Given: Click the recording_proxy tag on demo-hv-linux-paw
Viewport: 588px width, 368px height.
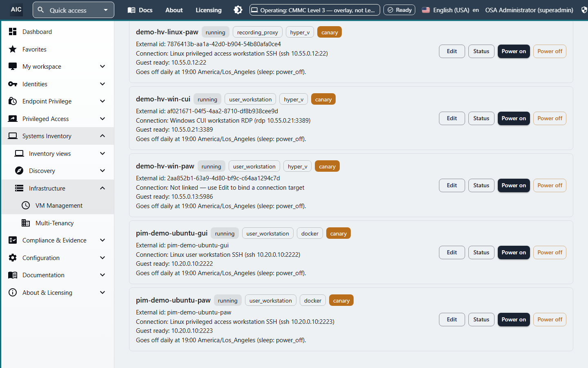Looking at the screenshot, I should point(258,32).
